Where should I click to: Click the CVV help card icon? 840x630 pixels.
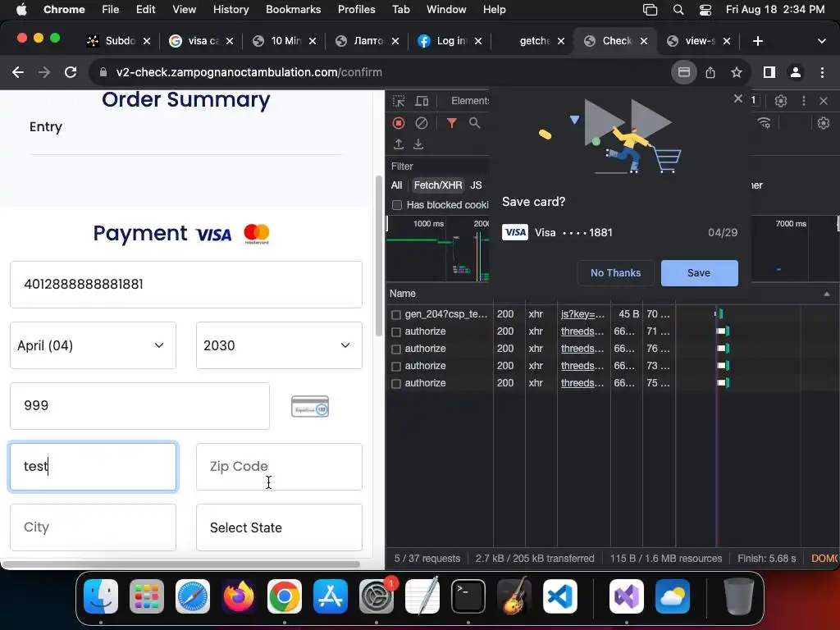coord(309,407)
